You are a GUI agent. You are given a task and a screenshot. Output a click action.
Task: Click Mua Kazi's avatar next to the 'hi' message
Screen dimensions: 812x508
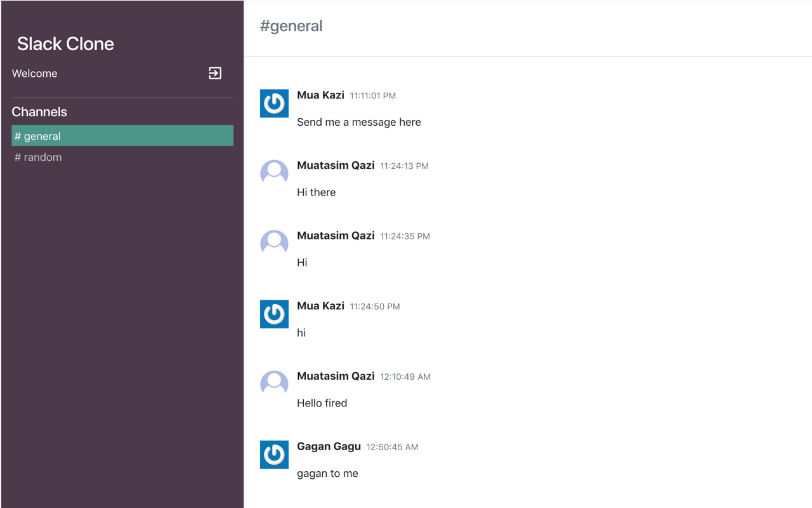(x=274, y=314)
